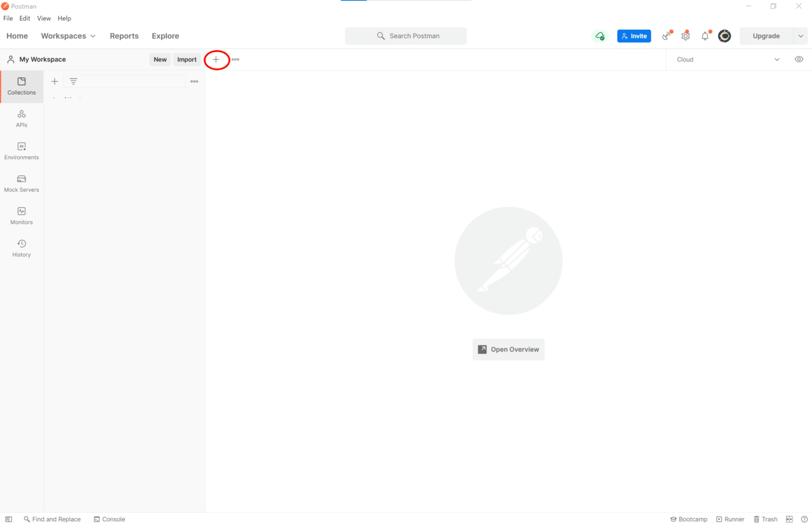Viewport: 812px width, 525px height.
Task: Open Bootcamp from the status bar
Action: click(688, 519)
